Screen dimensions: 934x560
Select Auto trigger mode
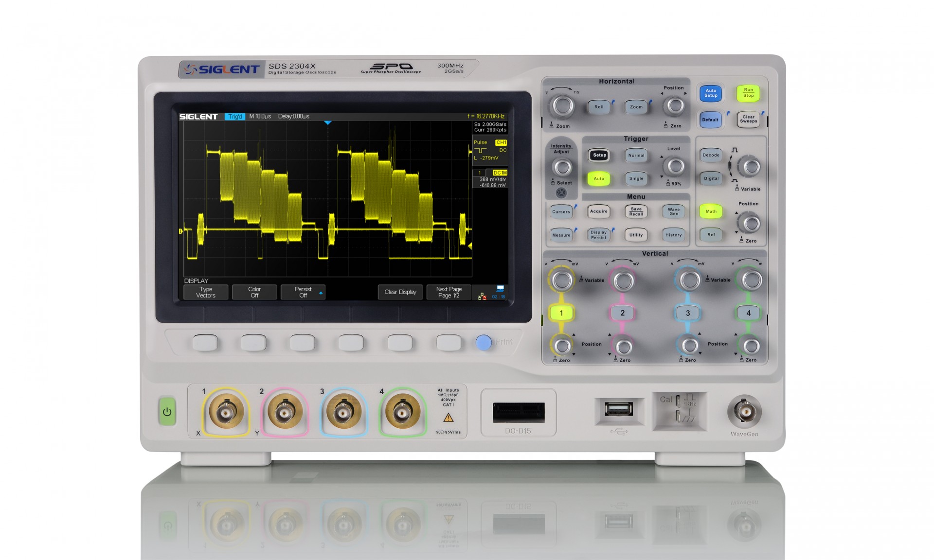tap(599, 178)
